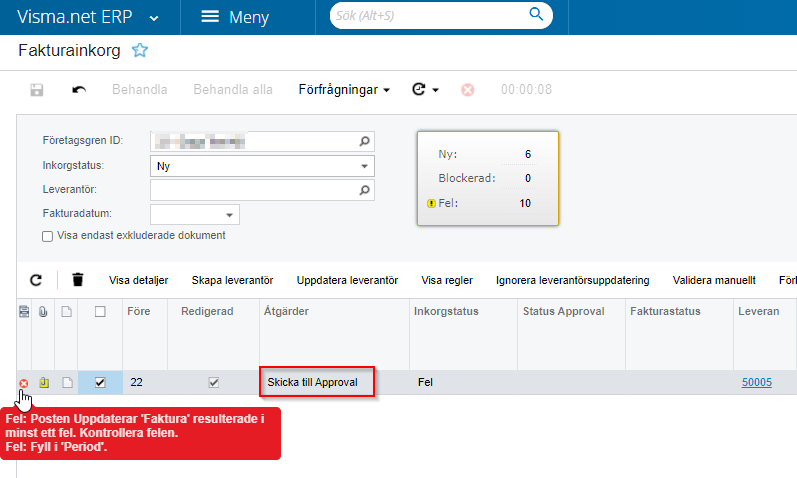Sort by Status Approval column header

tap(571, 334)
